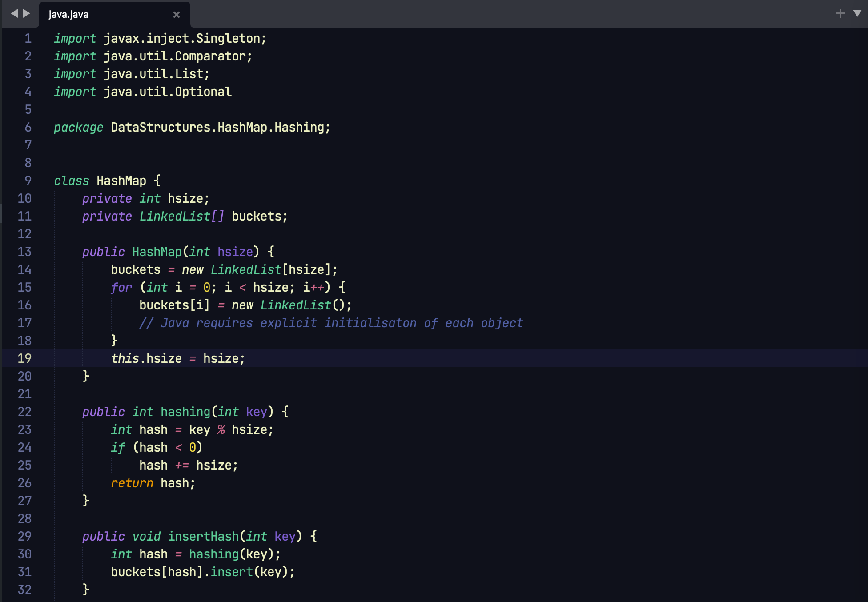This screenshot has width=868, height=602.
Task: Open the tab list dropdown triangle
Action: click(x=857, y=13)
